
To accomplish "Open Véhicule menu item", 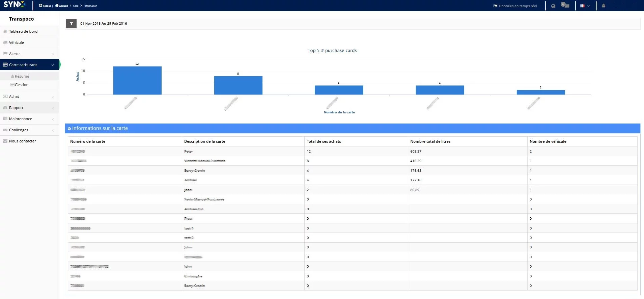I will pyautogui.click(x=30, y=43).
